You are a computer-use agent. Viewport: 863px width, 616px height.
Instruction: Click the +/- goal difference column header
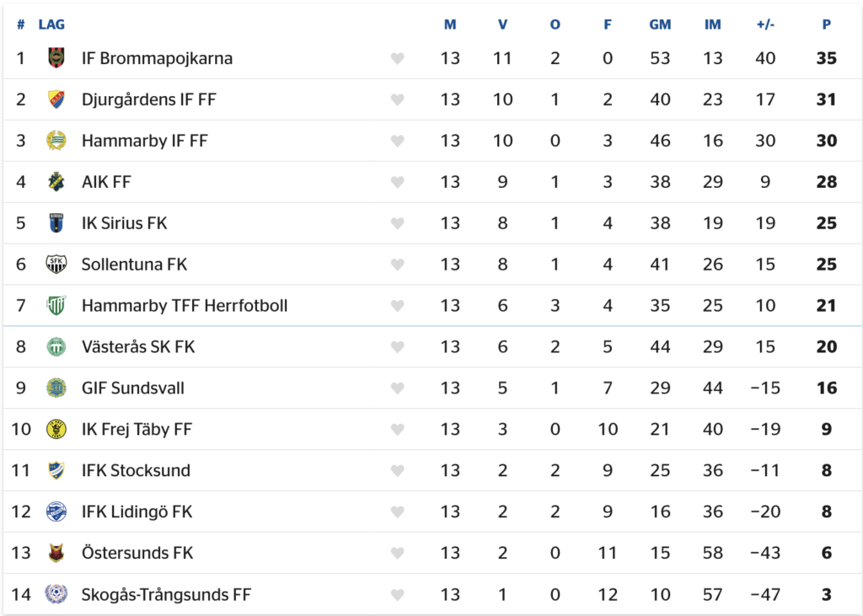coord(765,24)
